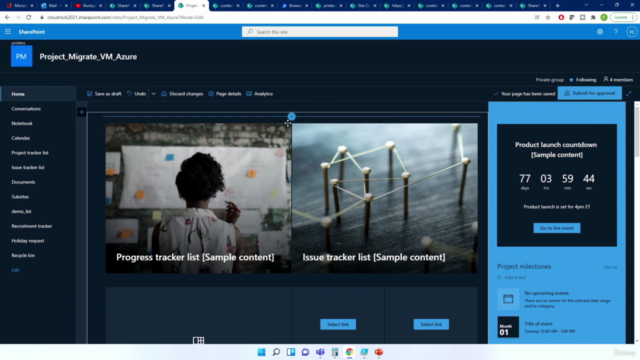
Task: Open the browser extensions puzzle icon
Action: (593, 18)
